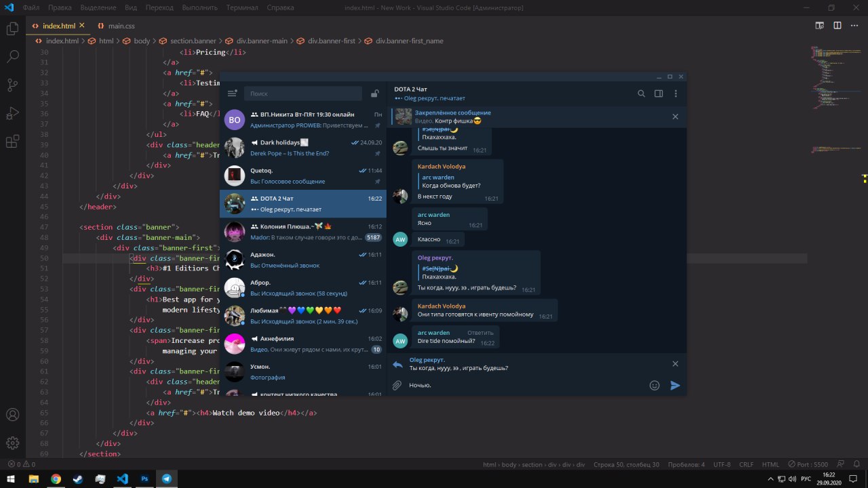
Task: Expand the html breadcrumb
Action: click(106, 41)
